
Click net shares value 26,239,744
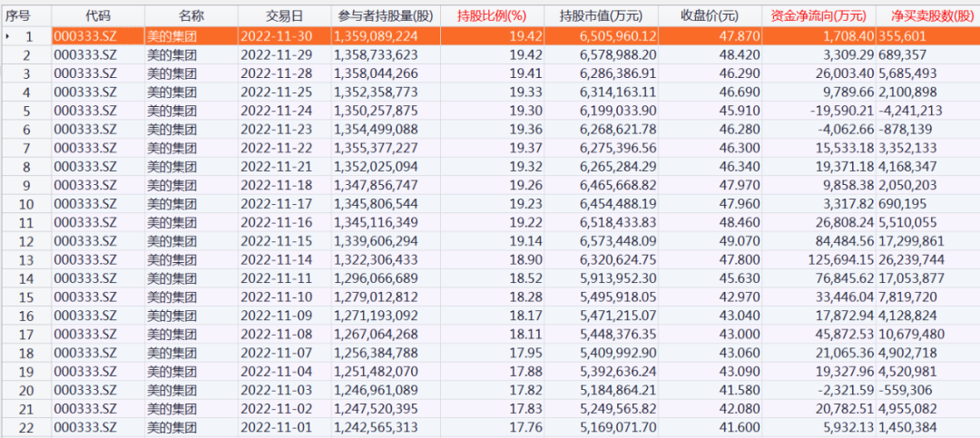[x=912, y=260]
